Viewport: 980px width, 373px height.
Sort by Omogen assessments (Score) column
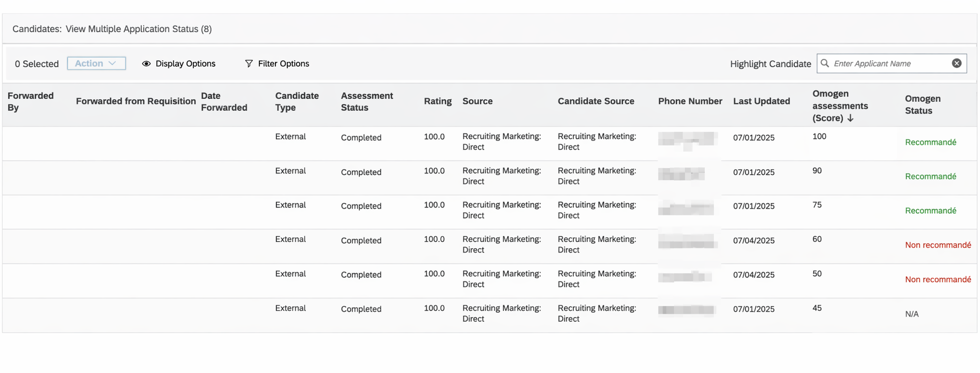tap(840, 106)
